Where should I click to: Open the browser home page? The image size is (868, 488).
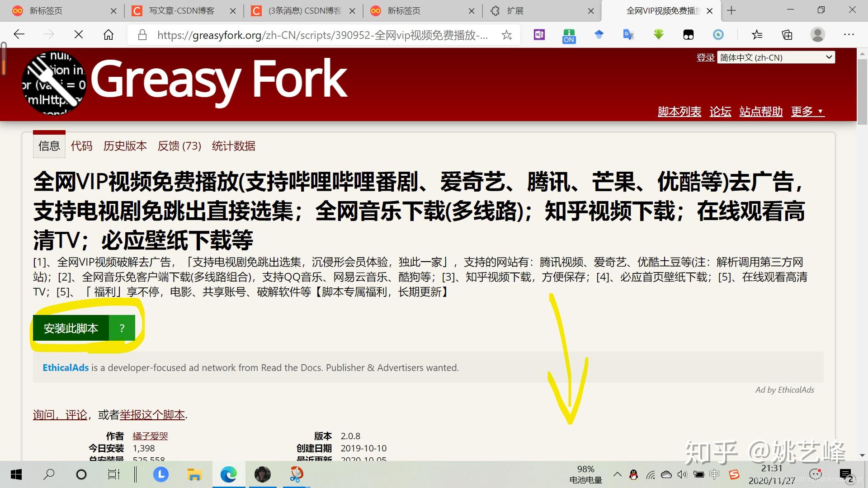tap(108, 35)
